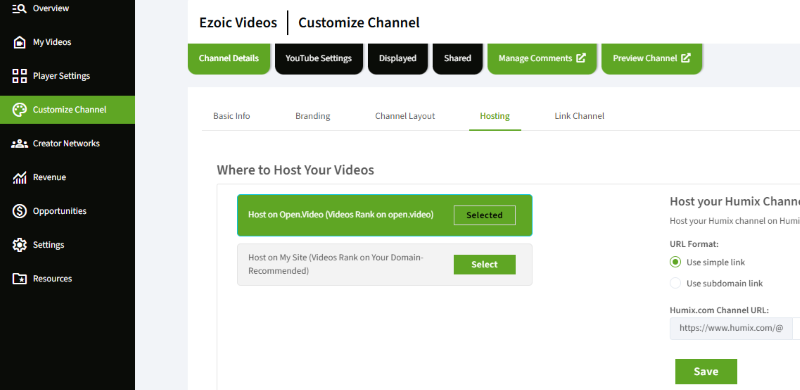The image size is (800, 390).
Task: Click the Ezoic Videos title
Action: click(238, 22)
